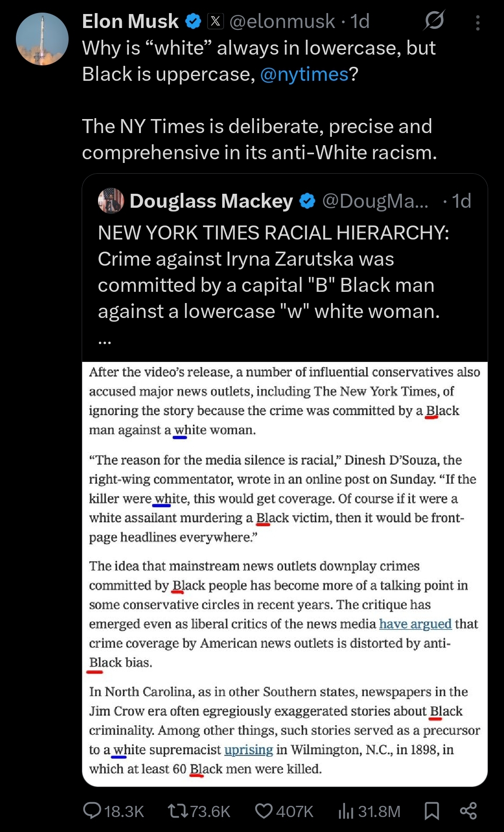Open Douglass Mackey's avatar in quoted post
Screen dimensions: 504x832
(x=111, y=201)
